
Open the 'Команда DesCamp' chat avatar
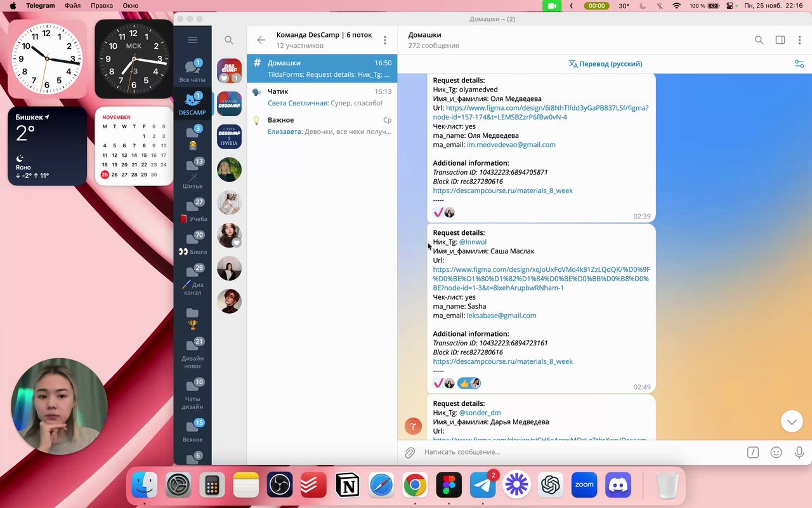(229, 104)
